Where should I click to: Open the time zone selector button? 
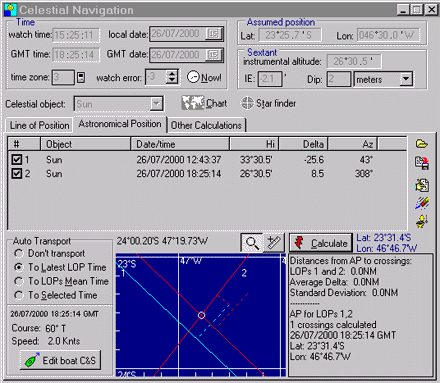[81, 78]
